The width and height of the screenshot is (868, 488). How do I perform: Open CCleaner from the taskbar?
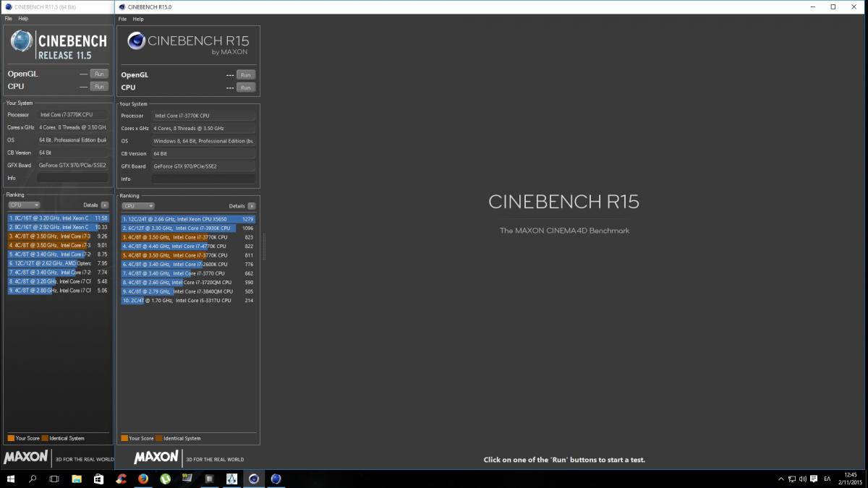tap(121, 479)
